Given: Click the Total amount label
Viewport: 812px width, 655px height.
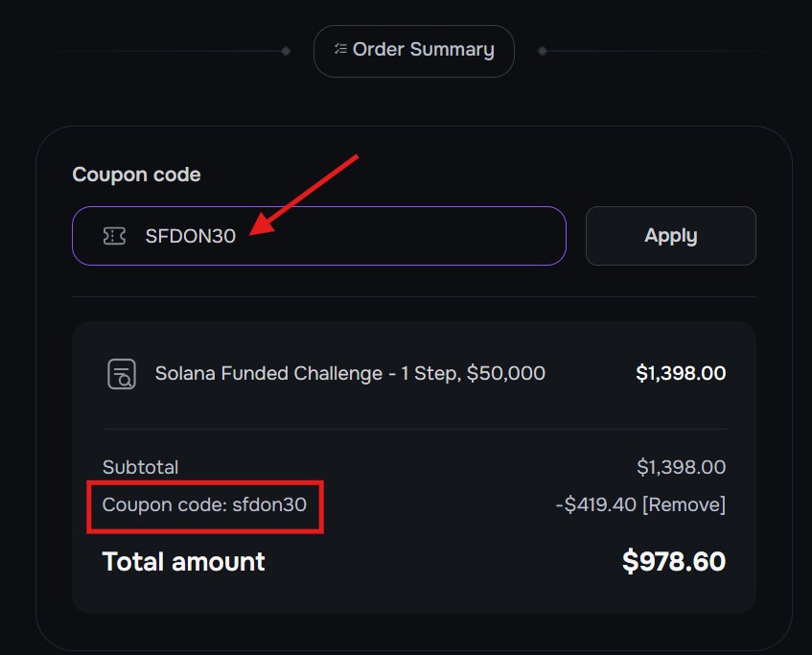Looking at the screenshot, I should coord(182,562).
